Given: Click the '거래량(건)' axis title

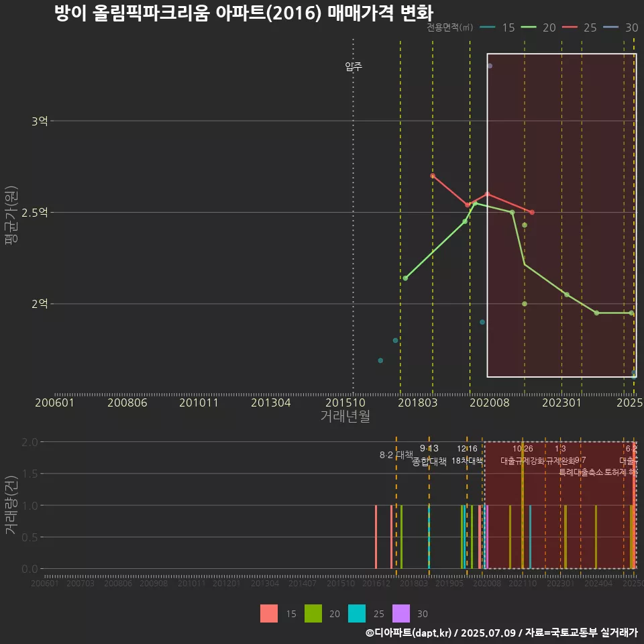Looking at the screenshot, I should point(11,505).
